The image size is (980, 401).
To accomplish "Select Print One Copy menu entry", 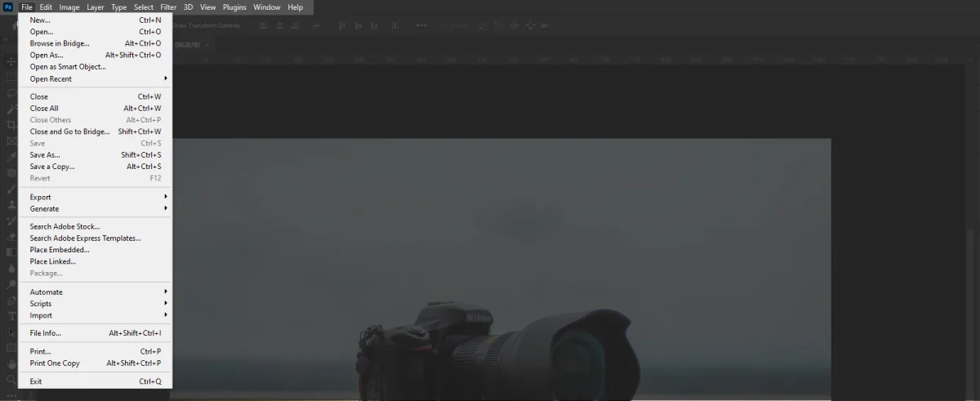I will [x=55, y=363].
